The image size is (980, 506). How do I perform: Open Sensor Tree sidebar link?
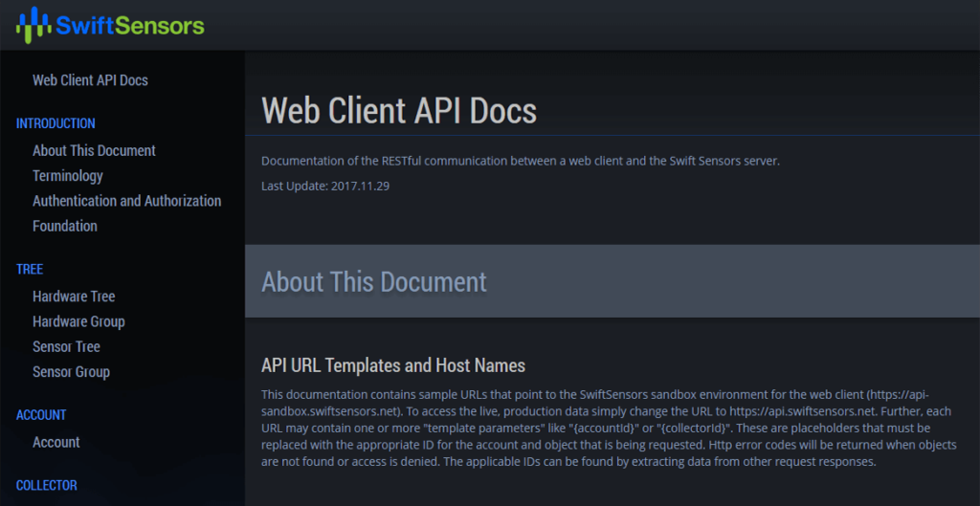66,346
